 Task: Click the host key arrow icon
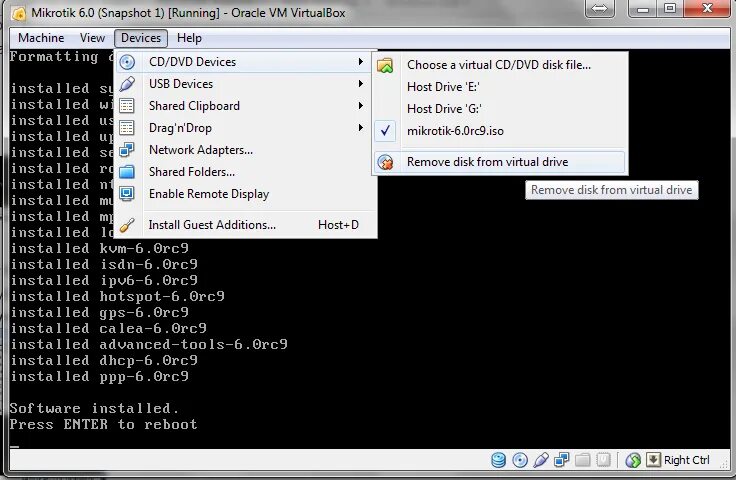tap(653, 460)
